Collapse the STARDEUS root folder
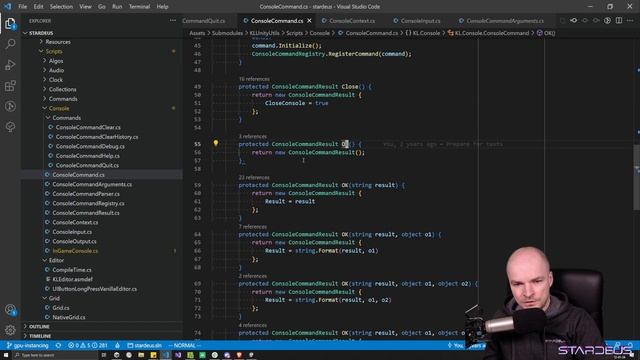640x360 pixels. [102, 33]
